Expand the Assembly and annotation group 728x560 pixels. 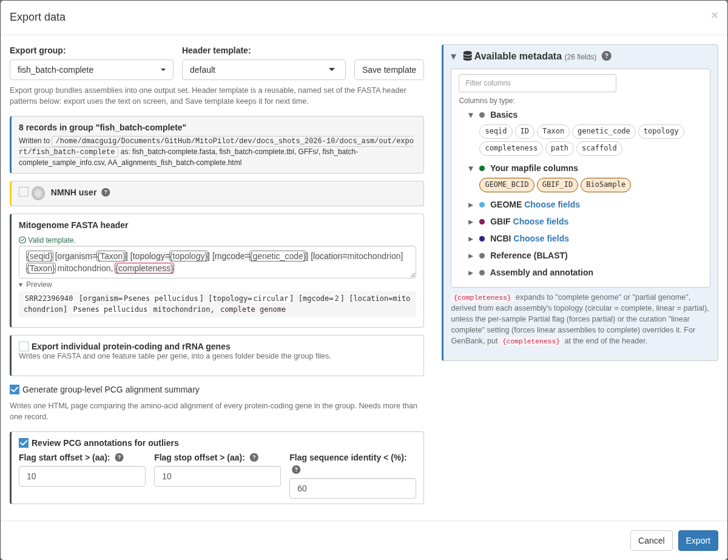coord(471,273)
